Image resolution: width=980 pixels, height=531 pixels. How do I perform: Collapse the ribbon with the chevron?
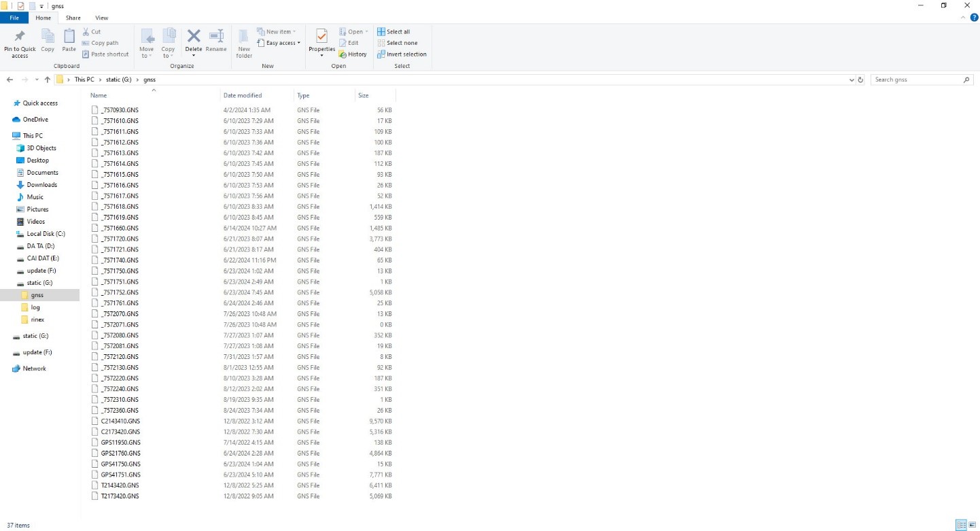point(963,18)
